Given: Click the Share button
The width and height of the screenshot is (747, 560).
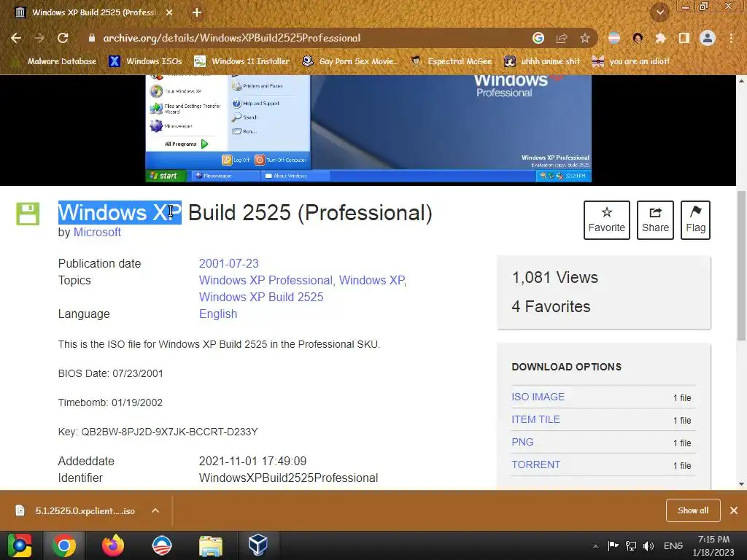Looking at the screenshot, I should coord(655,220).
